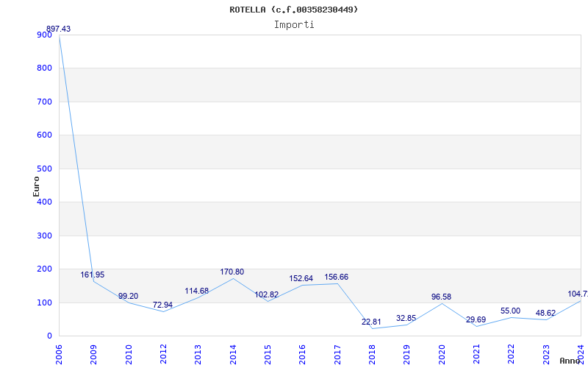Click the 897.43 data label

[x=58, y=29]
